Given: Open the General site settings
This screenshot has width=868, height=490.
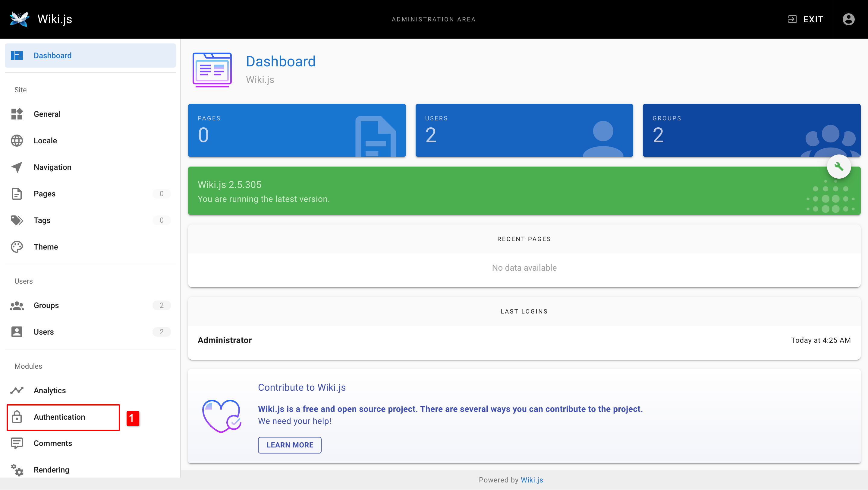Looking at the screenshot, I should [47, 114].
